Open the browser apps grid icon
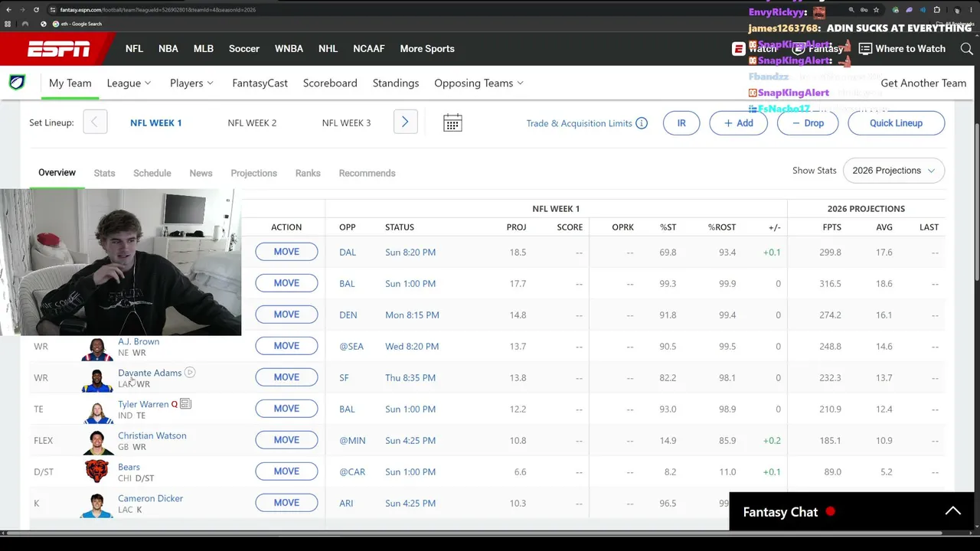Image resolution: width=980 pixels, height=551 pixels. point(8,24)
